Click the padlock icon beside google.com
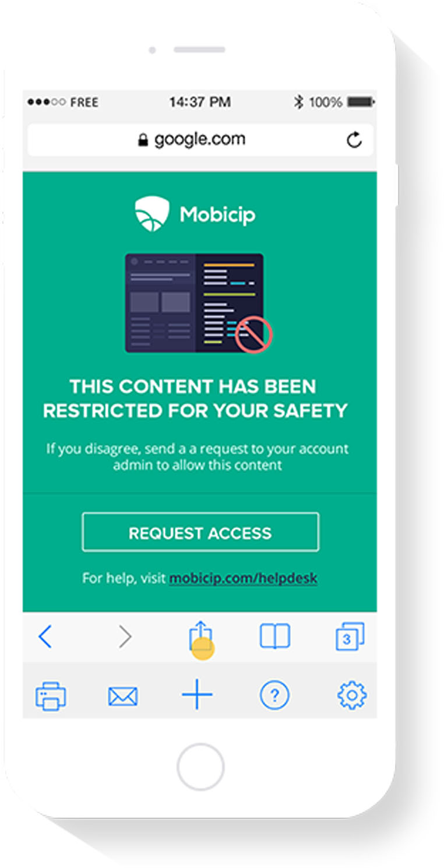Viewport: 444px width, 868px height. pos(143,140)
